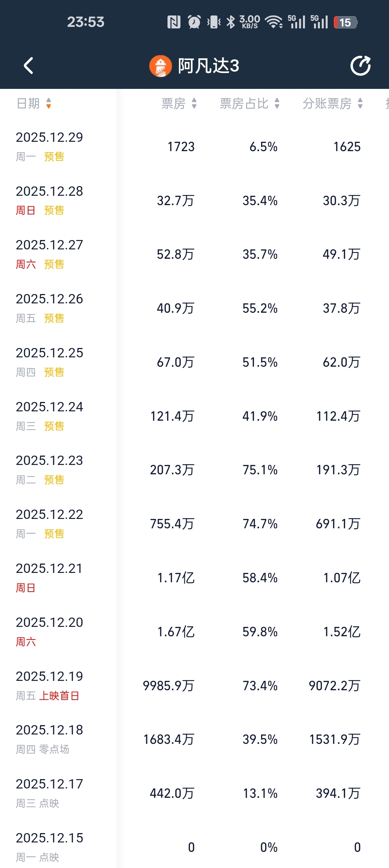This screenshot has width=389, height=868.
Task: Sort table by 票房 column
Action: [x=179, y=104]
